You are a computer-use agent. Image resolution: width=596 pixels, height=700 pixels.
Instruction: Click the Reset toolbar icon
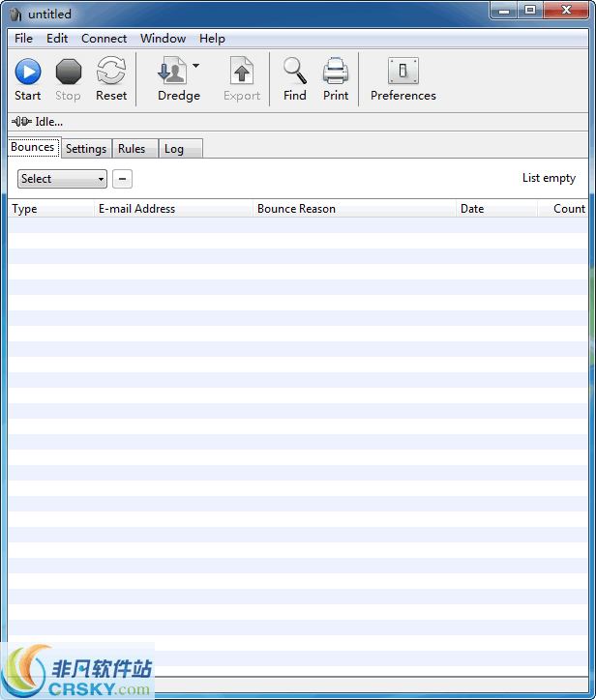click(x=111, y=71)
